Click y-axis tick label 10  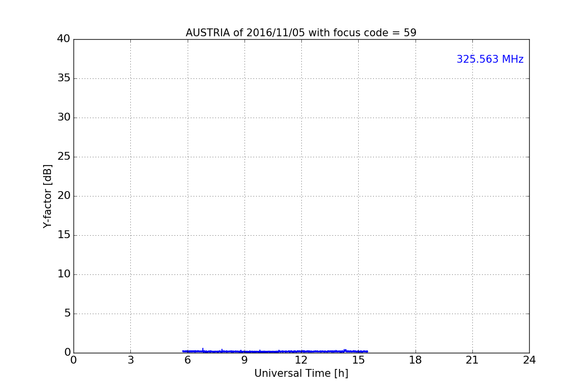pyautogui.click(x=64, y=274)
